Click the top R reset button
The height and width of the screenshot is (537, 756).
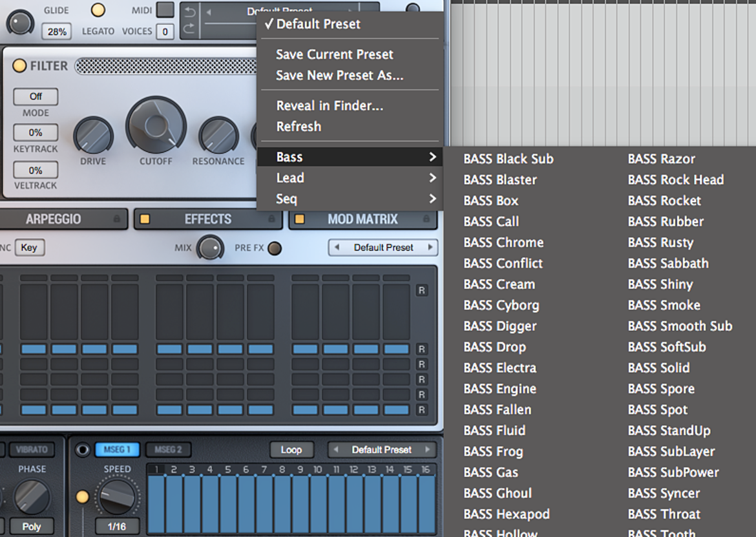tap(421, 290)
